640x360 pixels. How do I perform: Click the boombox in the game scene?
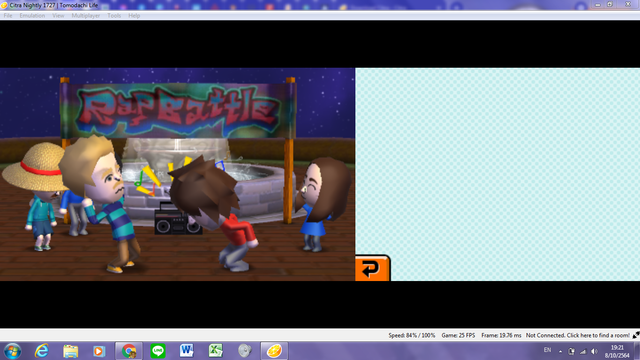[x=178, y=219]
